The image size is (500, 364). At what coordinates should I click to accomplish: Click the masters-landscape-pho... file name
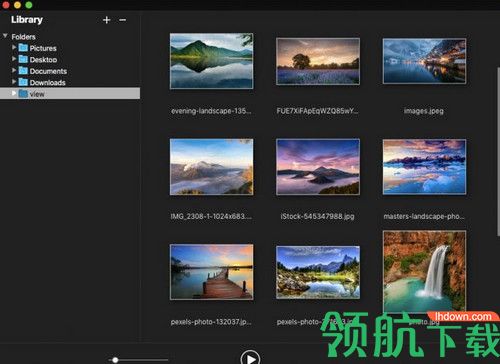[424, 216]
